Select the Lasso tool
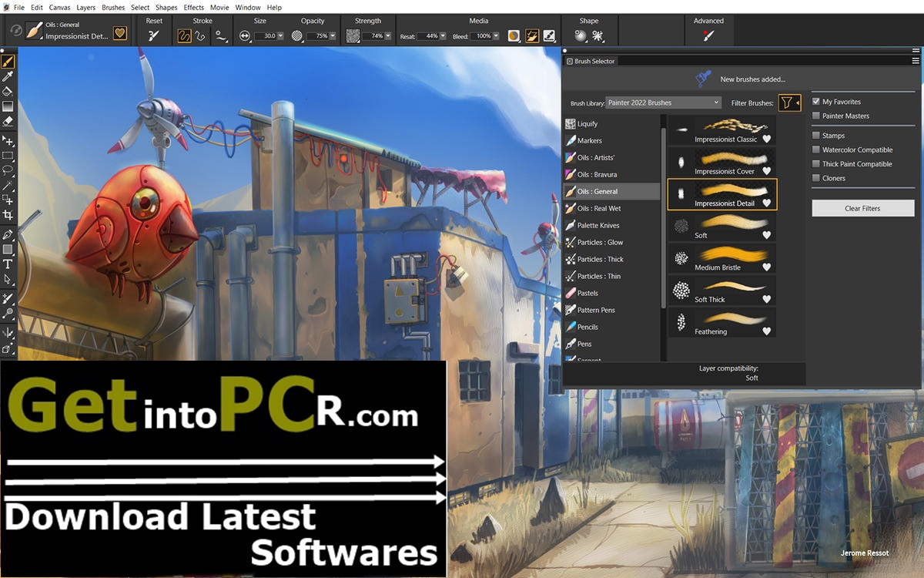This screenshot has width=924, height=578. pos(8,170)
